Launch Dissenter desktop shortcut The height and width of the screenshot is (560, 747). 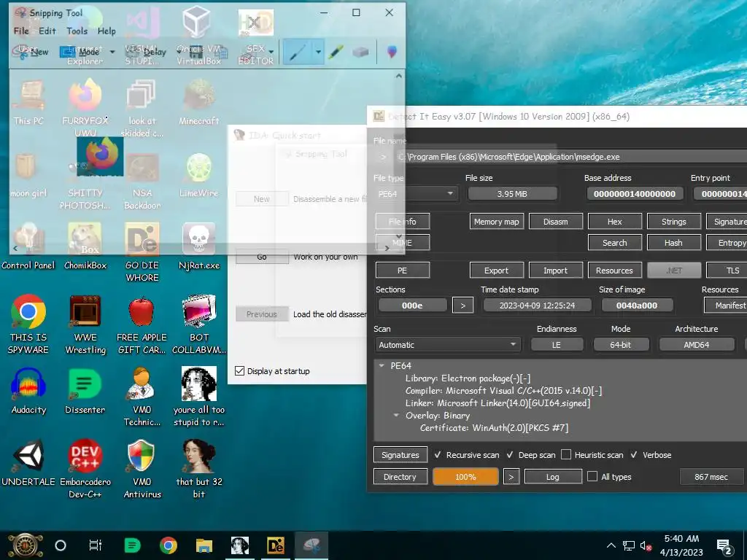point(85,391)
